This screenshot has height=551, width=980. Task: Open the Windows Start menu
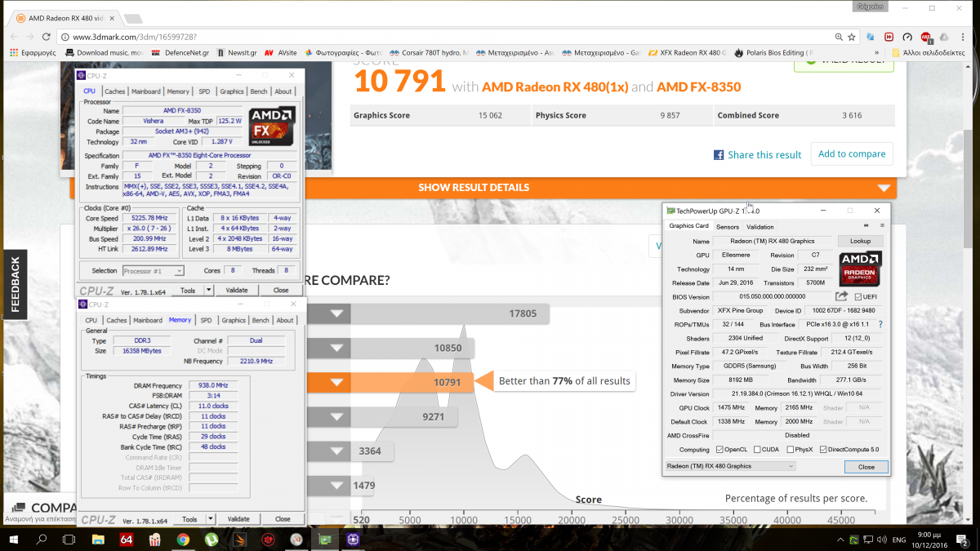tap(15, 539)
